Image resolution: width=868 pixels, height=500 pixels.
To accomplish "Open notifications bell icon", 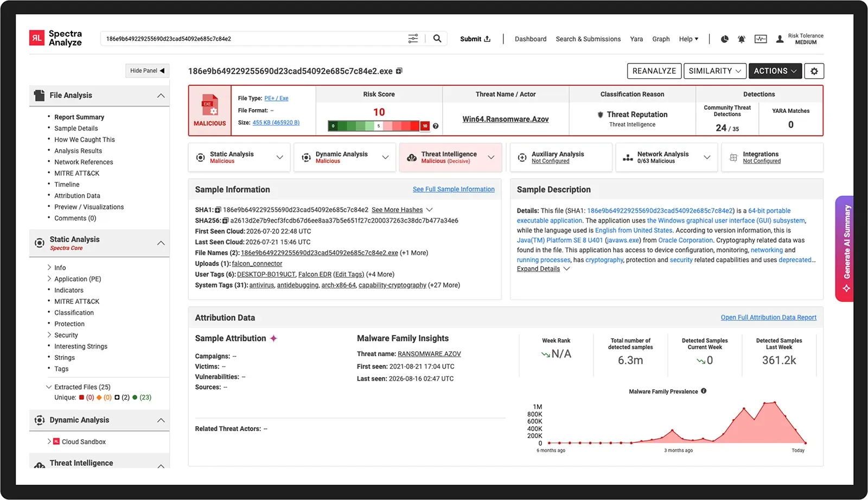I will (741, 39).
